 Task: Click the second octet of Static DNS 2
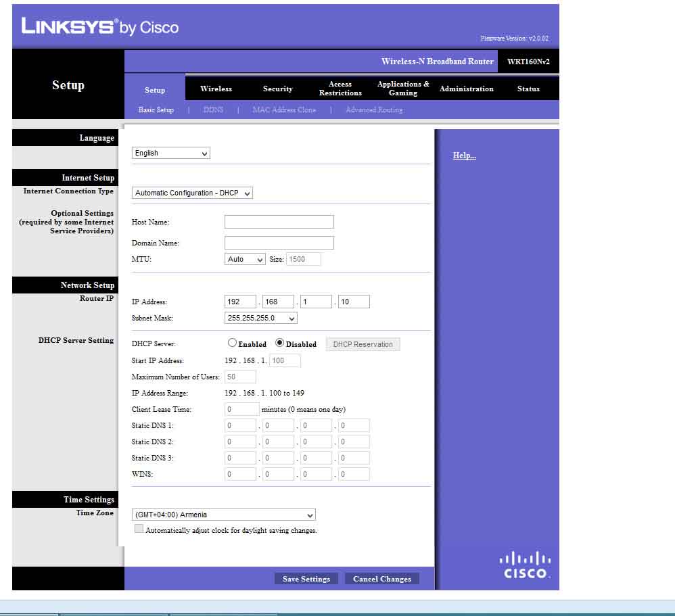[278, 442]
